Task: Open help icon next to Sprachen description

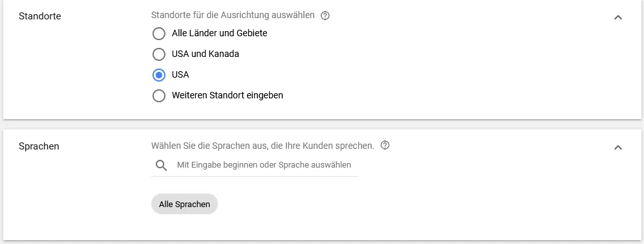Action: point(385,145)
